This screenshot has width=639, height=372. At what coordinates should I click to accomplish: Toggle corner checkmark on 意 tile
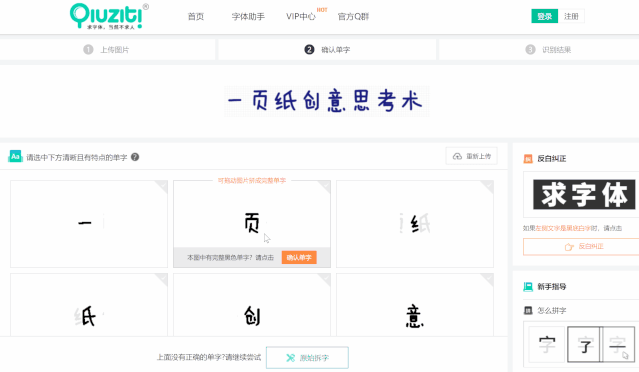point(488,279)
